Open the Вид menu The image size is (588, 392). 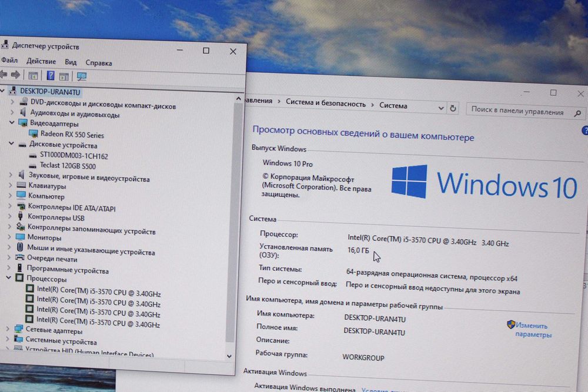71,62
